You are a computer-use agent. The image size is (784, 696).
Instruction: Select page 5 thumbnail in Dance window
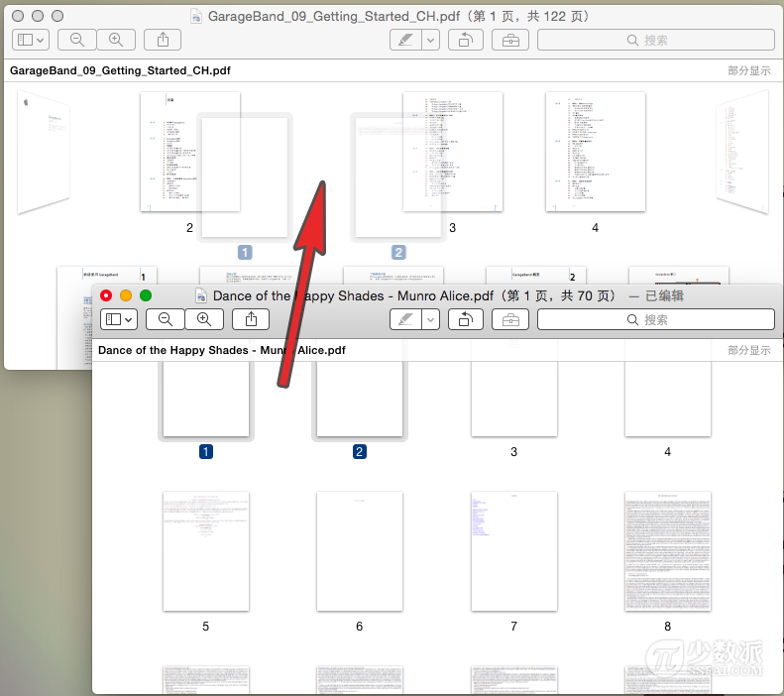click(206, 551)
